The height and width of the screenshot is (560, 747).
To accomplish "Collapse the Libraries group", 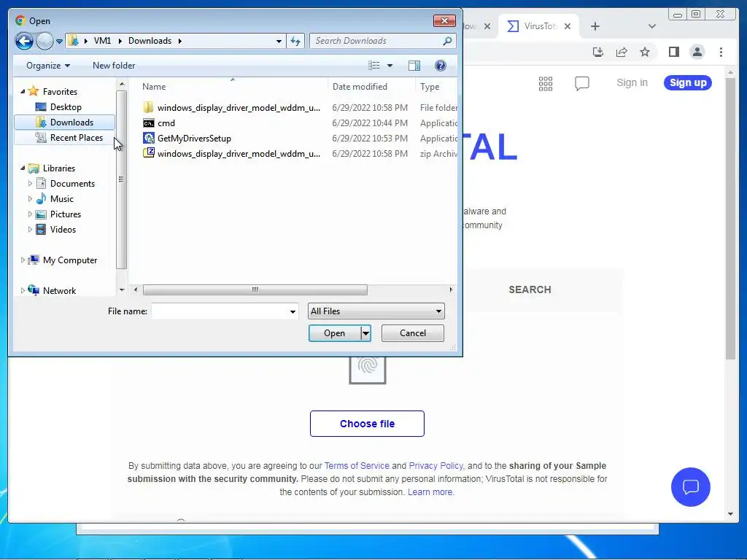I will point(23,168).
